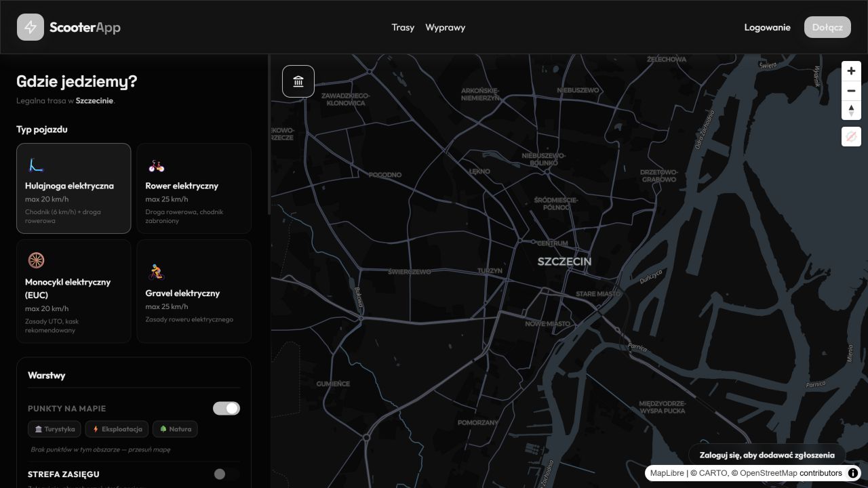This screenshot has height=488, width=868.
Task: Click 'Legalna trasa w Szczecinie' subtitle
Action: tap(66, 100)
